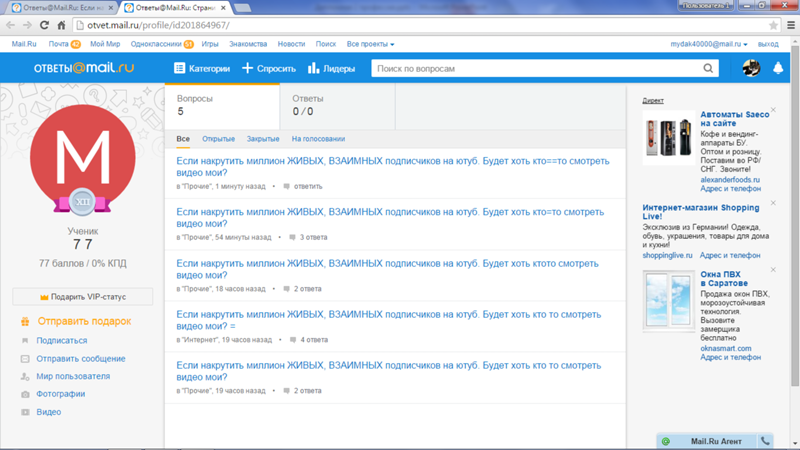Click the large M profile avatar
Screen dimensions: 800x450
[x=83, y=157]
